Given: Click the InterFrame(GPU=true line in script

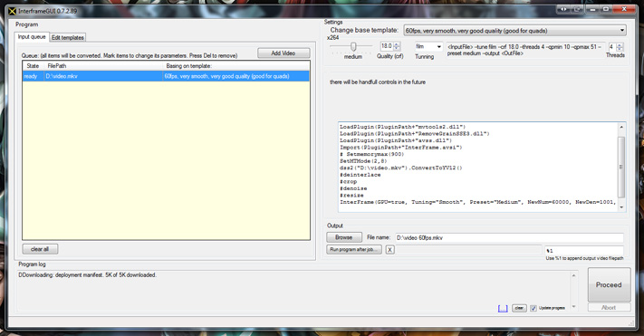Looking at the screenshot, I should [x=477, y=202].
